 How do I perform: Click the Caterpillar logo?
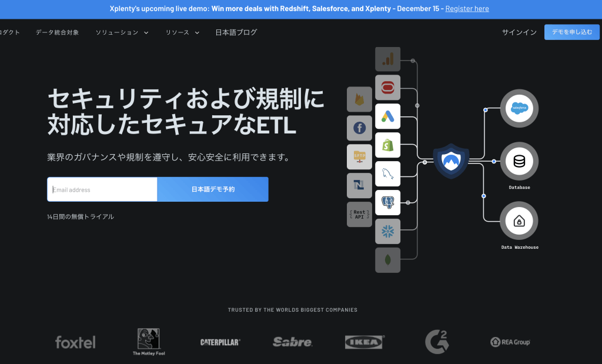pos(220,342)
